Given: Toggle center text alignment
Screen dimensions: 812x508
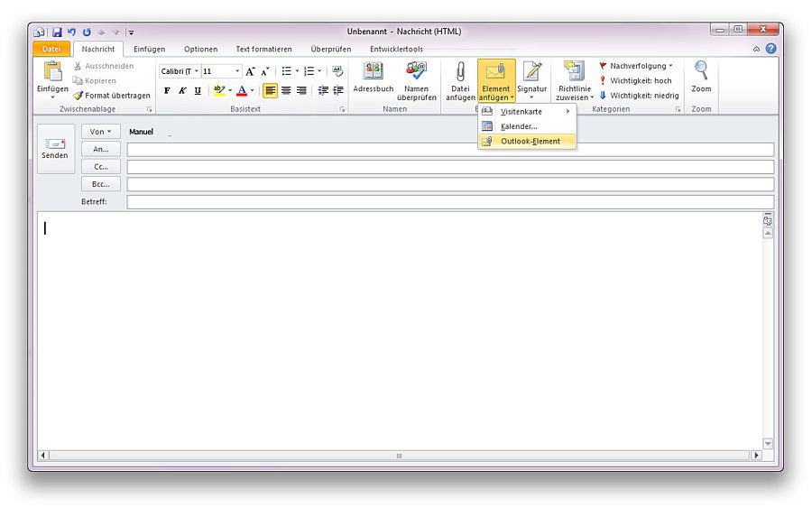Looking at the screenshot, I should [286, 90].
